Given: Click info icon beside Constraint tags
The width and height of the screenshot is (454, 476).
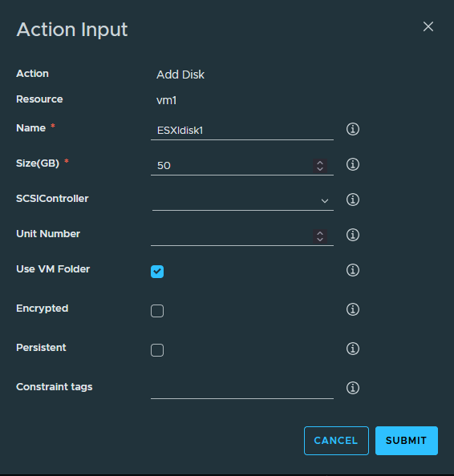Looking at the screenshot, I should 353,388.
